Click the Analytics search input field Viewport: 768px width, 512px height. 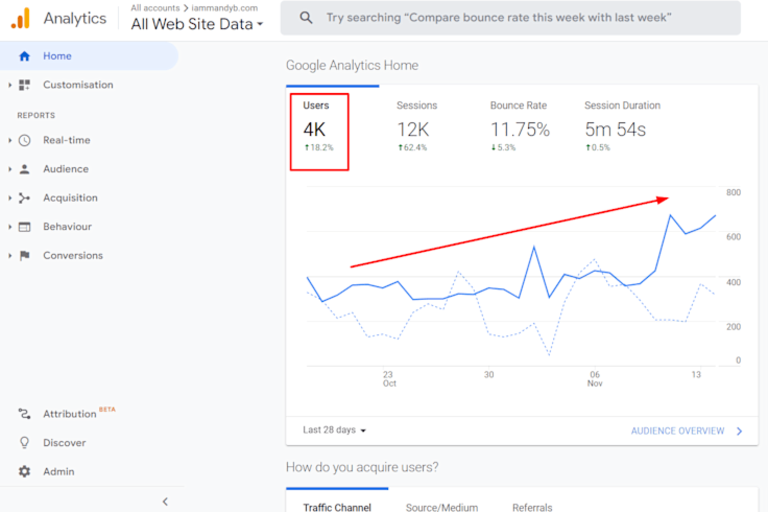510,18
